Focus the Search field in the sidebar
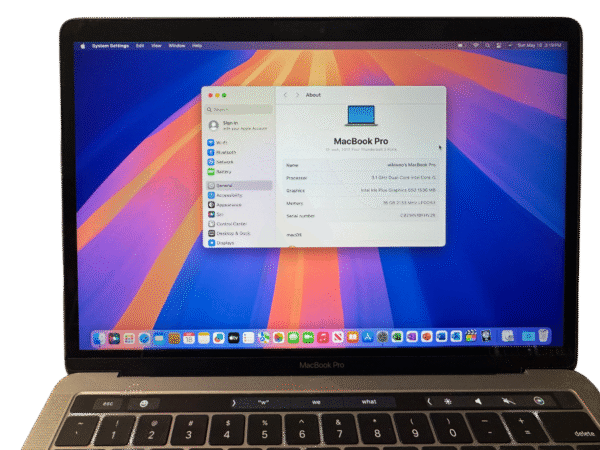600x450 pixels. 239,109
